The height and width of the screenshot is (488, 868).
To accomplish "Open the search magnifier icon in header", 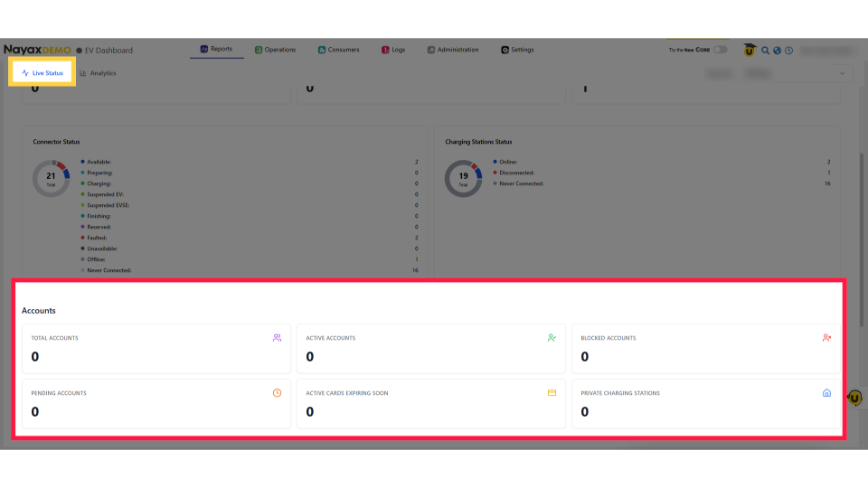I will pyautogui.click(x=765, y=51).
